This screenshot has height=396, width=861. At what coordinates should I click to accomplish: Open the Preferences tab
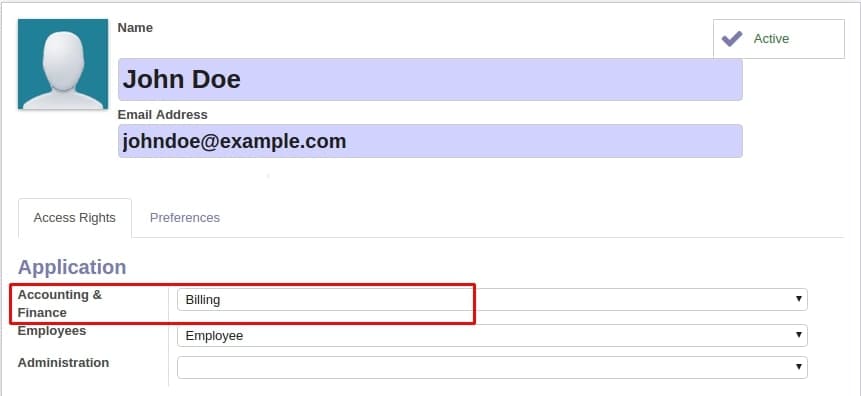point(184,218)
